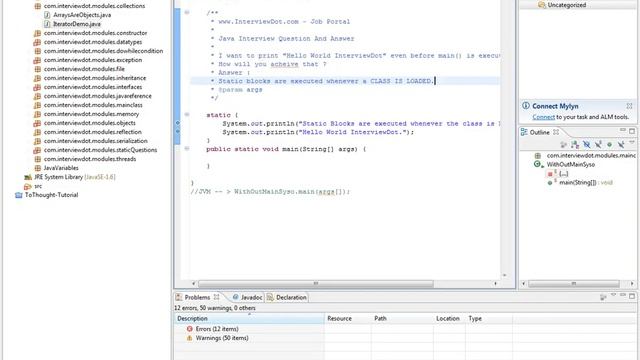This screenshot has height=360, width=640.
Task: Open IteratorDemo.java in the Package Explorer
Action: pyautogui.click(x=77, y=24)
